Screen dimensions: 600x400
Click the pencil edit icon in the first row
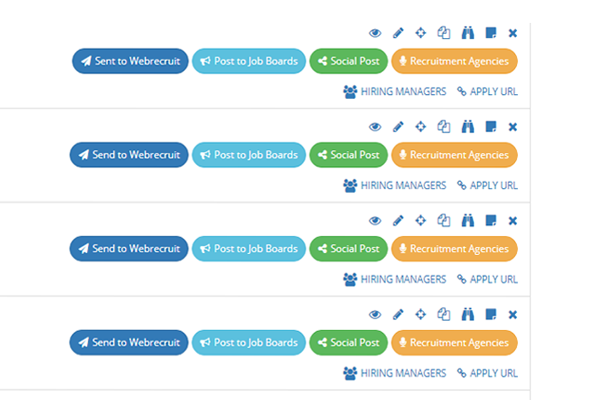[x=398, y=33]
